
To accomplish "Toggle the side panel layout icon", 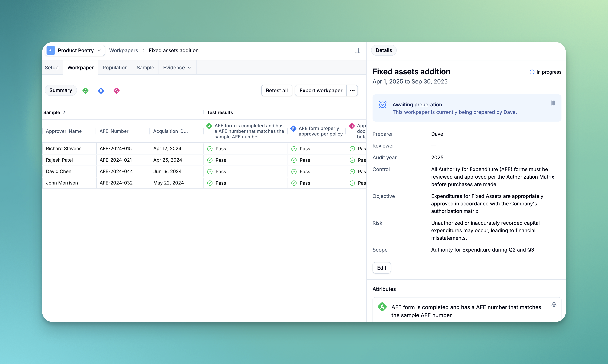I will 357,51.
